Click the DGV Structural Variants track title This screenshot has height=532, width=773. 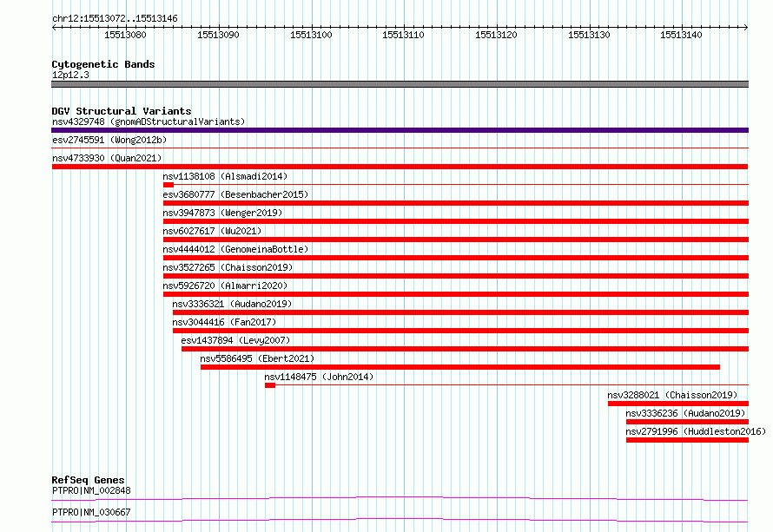click(x=122, y=111)
